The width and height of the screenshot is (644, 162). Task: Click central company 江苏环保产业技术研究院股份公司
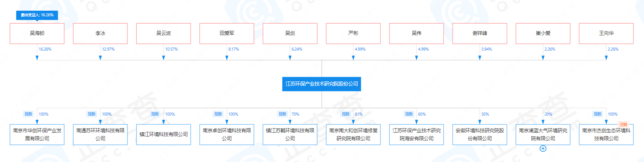pos(321,84)
